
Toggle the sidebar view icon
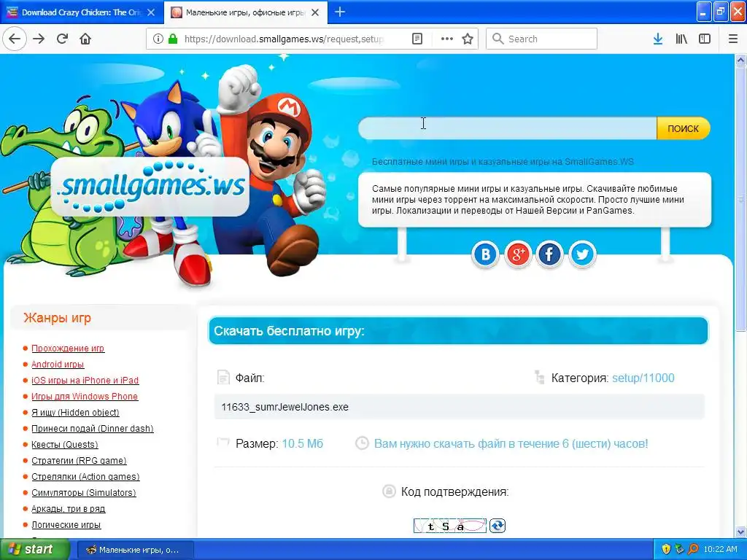click(x=705, y=39)
